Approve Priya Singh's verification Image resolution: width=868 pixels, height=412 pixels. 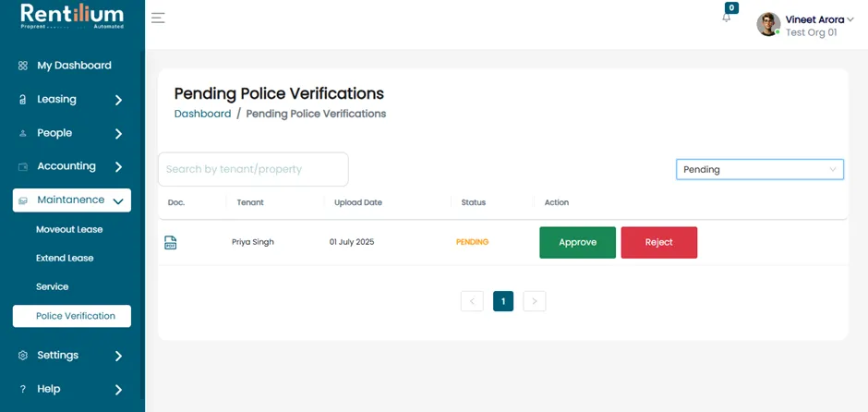[x=577, y=243]
